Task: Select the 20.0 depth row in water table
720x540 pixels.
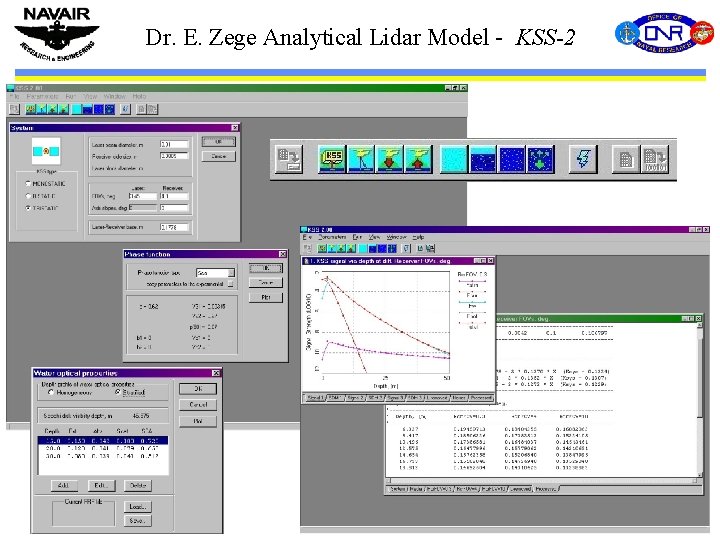Action: (103, 448)
